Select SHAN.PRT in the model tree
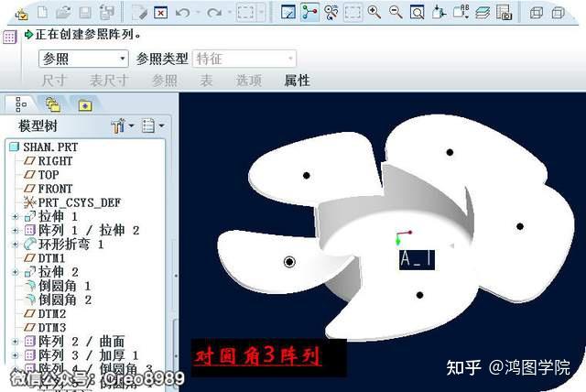The image size is (586, 392). (x=50, y=147)
